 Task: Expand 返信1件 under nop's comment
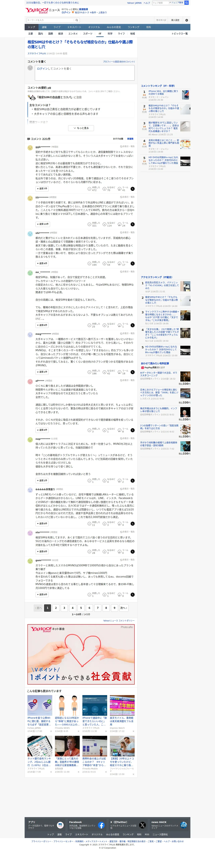[42, 480]
